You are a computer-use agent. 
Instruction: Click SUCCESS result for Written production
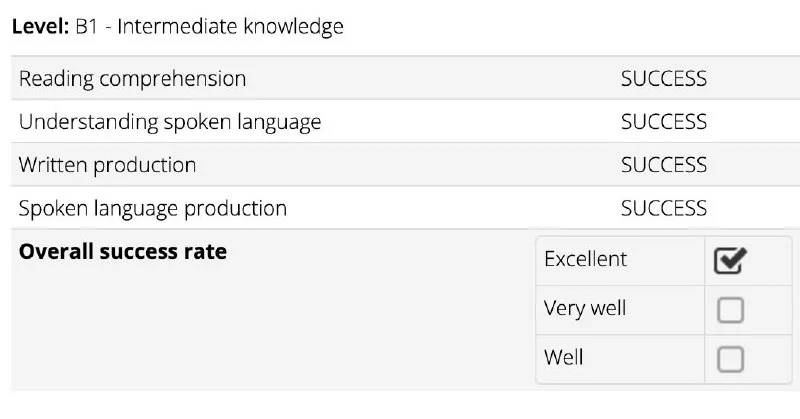(x=664, y=165)
